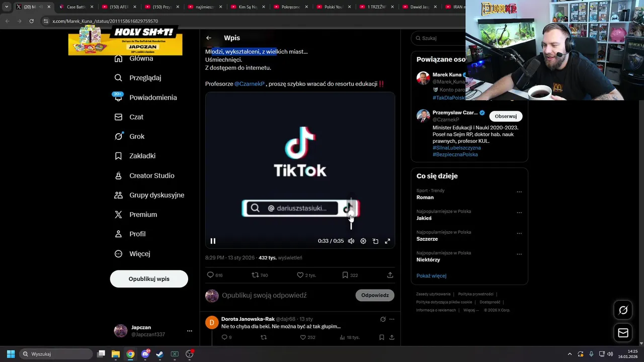Click Odpowiedz reply button
The width and height of the screenshot is (644, 362).
tap(375, 295)
